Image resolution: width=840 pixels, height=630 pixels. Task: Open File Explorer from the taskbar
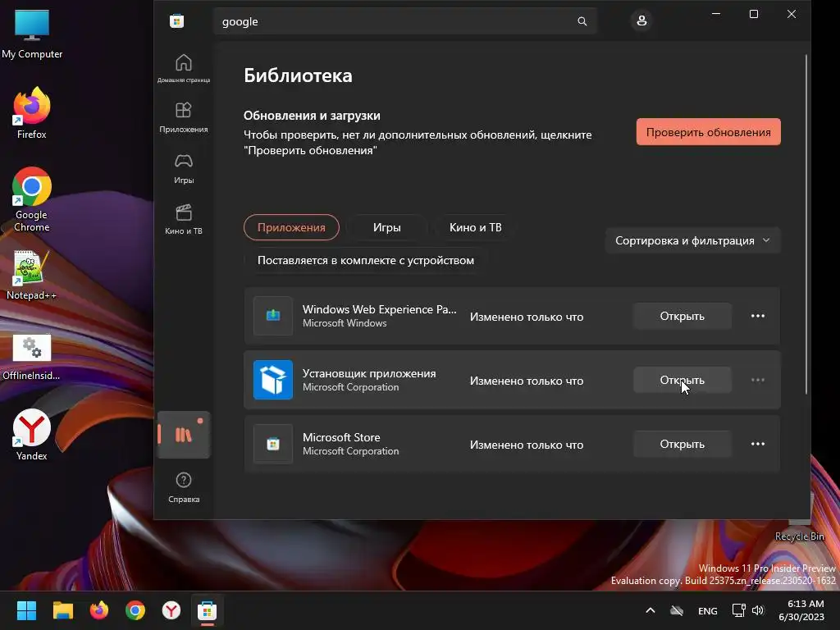(x=62, y=610)
